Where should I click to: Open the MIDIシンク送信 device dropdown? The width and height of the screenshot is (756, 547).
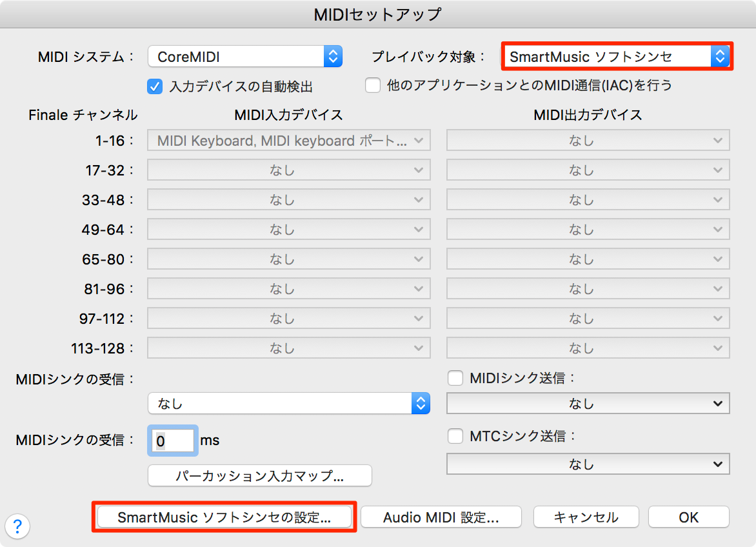pyautogui.click(x=588, y=403)
